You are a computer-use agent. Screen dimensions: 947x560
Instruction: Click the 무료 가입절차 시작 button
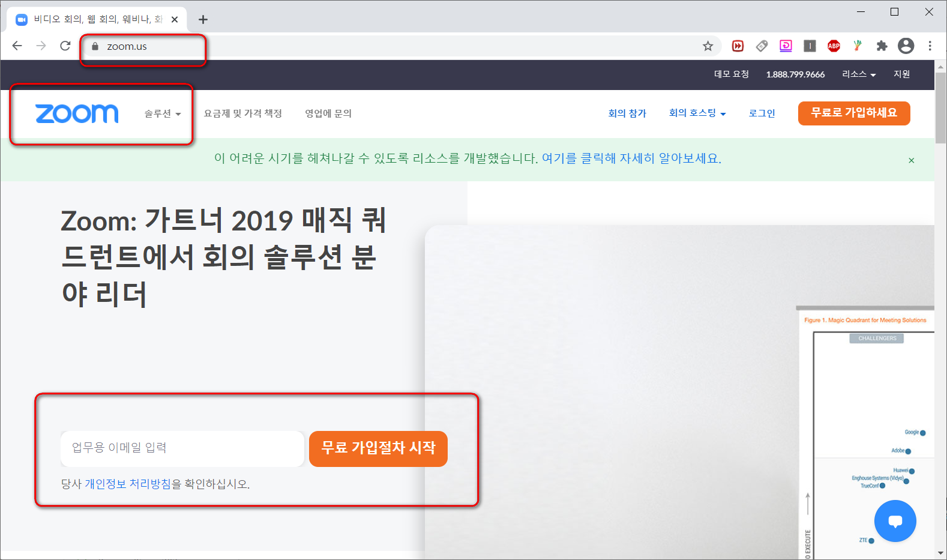(378, 448)
